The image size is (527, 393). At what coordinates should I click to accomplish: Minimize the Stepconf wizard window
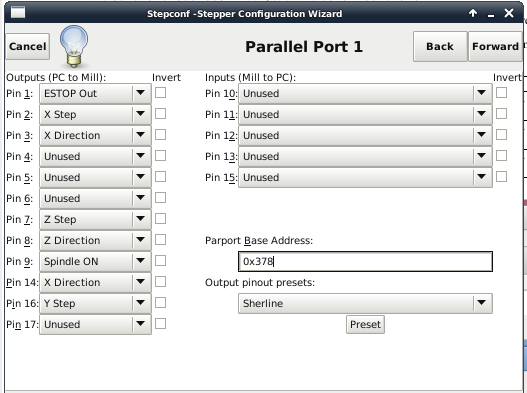tap(491, 14)
